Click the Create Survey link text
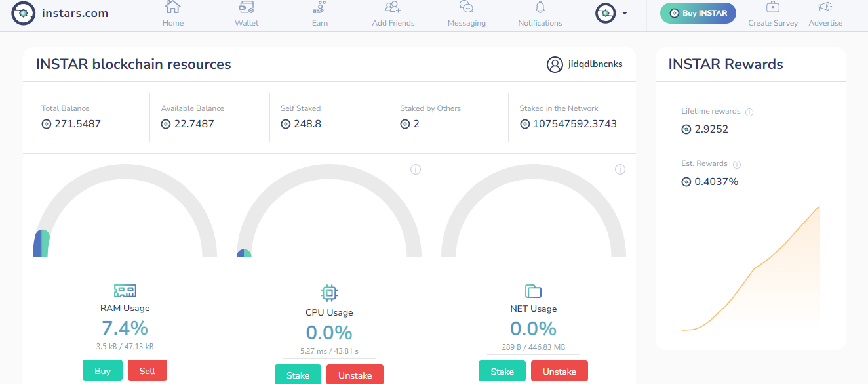 tap(773, 23)
